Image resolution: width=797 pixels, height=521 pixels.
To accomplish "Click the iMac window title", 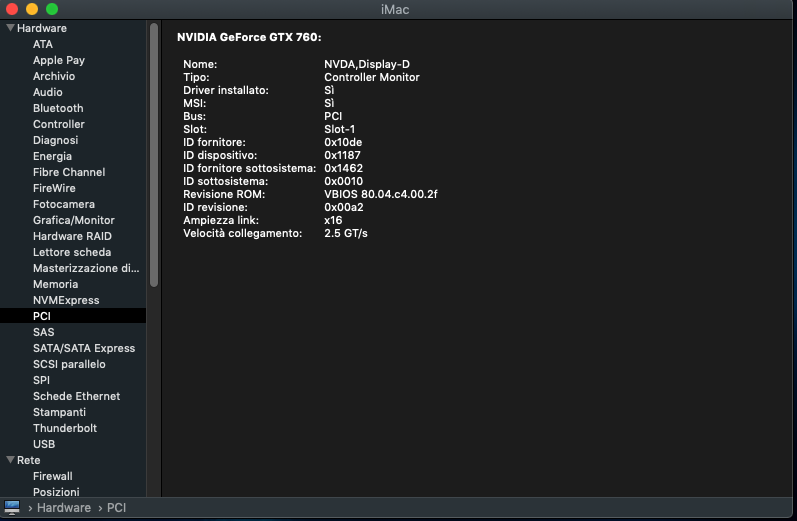I will 395,9.
